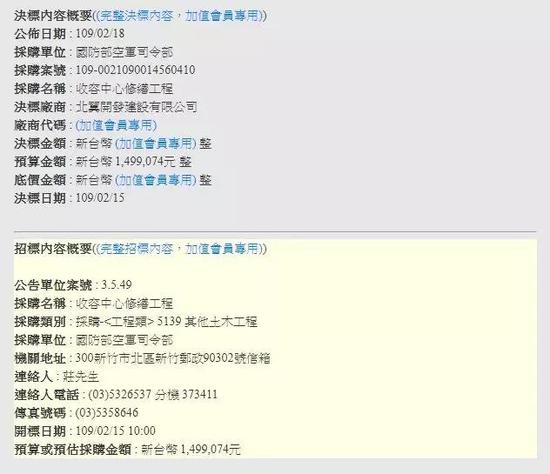Image resolution: width=550 pixels, height=474 pixels.
Task: Click budget amount 1,499,074元 in award section
Action: 145,162
